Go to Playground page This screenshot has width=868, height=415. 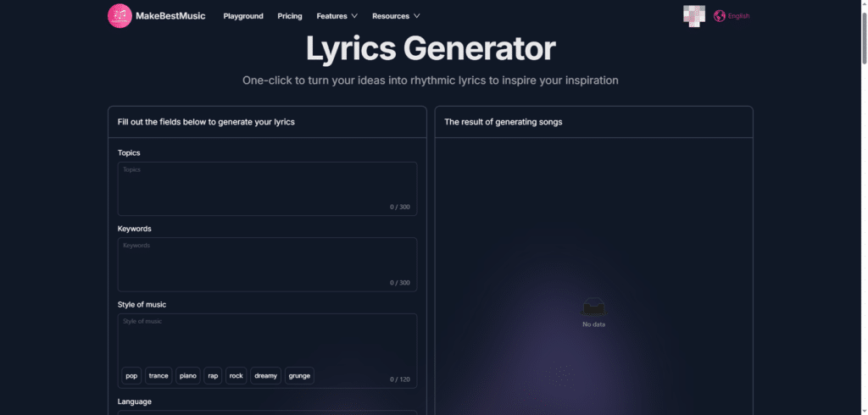tap(243, 16)
